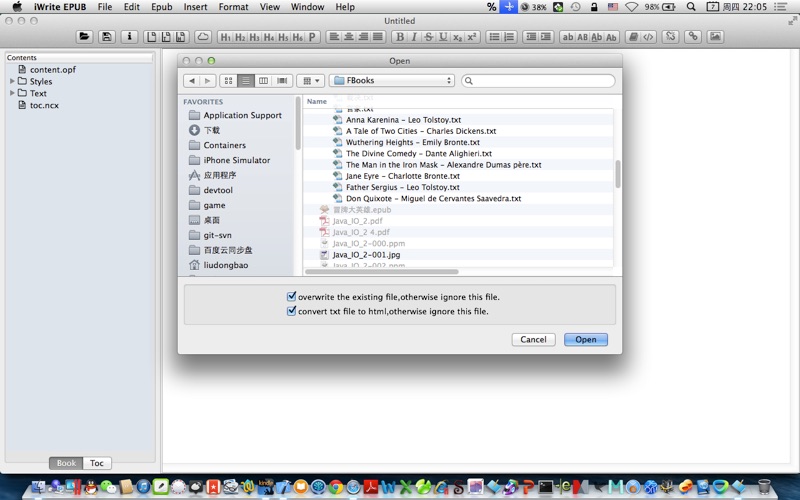Align text right in the toolbar
This screenshot has height=500, width=800.
click(363, 37)
